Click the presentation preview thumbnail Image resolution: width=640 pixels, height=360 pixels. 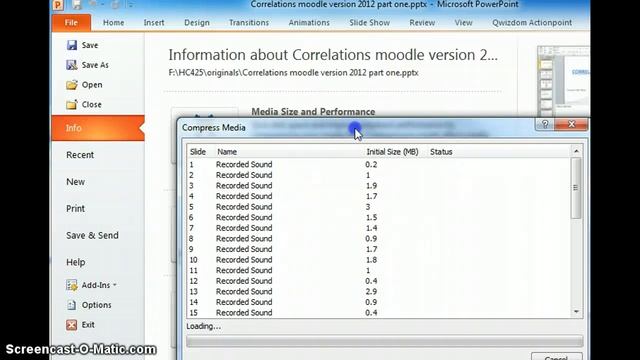[563, 82]
